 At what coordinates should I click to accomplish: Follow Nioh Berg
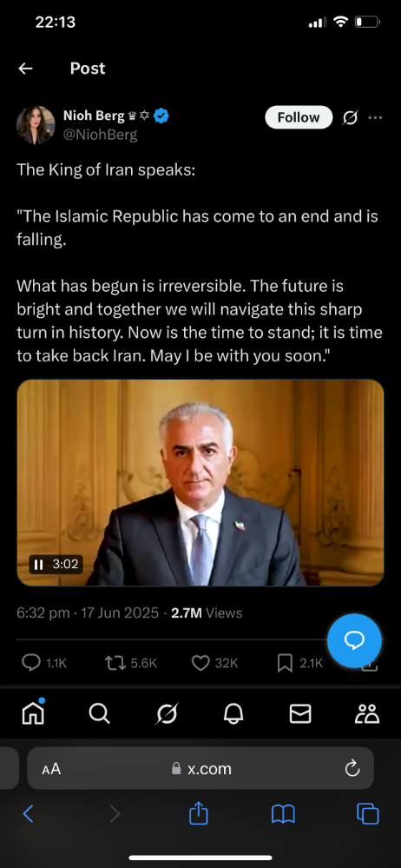pyautogui.click(x=299, y=117)
